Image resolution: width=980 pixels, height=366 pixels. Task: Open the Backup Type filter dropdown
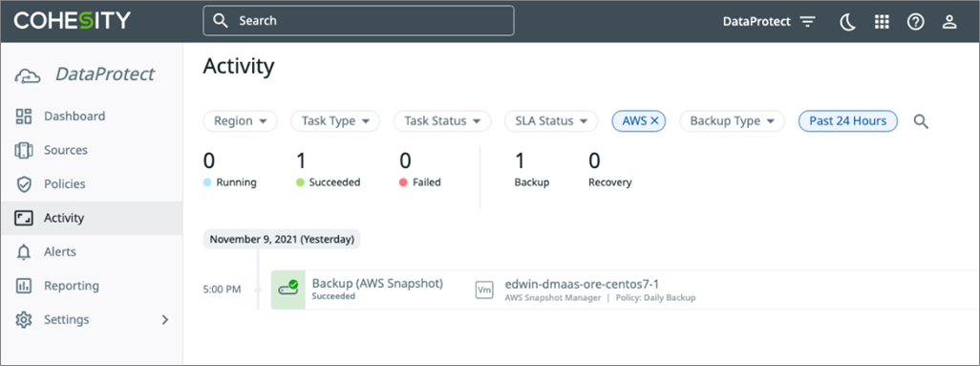tap(732, 120)
